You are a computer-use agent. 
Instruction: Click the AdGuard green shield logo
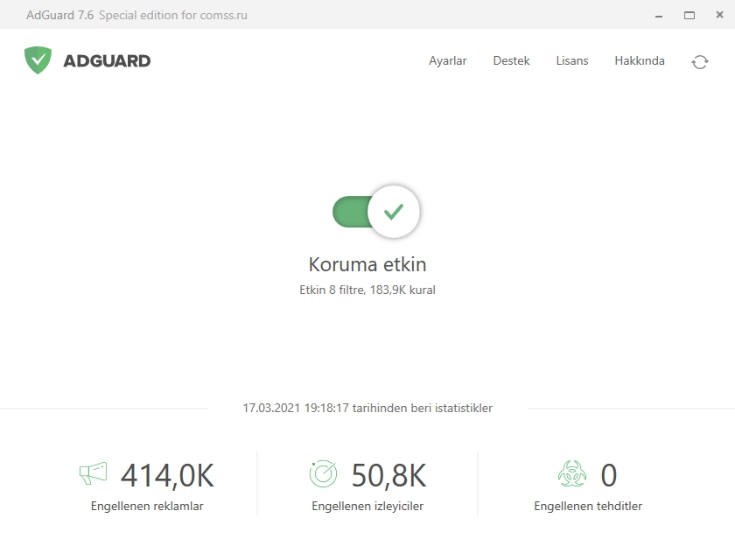tap(38, 60)
